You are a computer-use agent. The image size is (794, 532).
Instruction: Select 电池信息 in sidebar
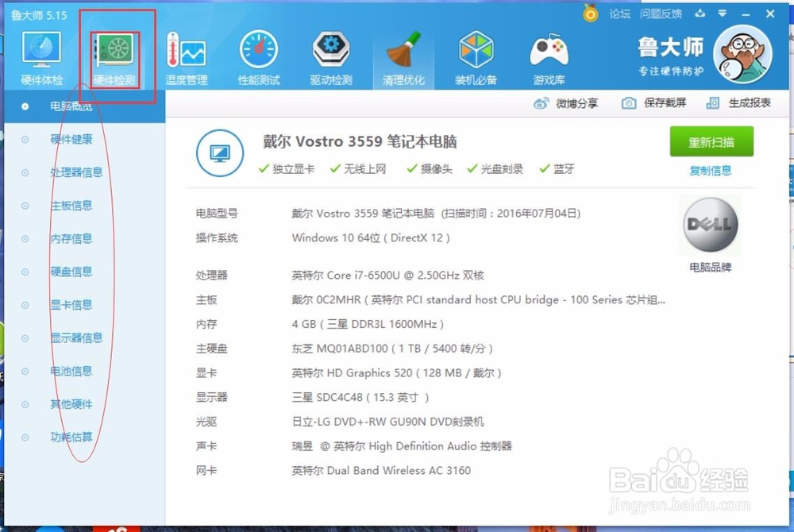(x=71, y=371)
